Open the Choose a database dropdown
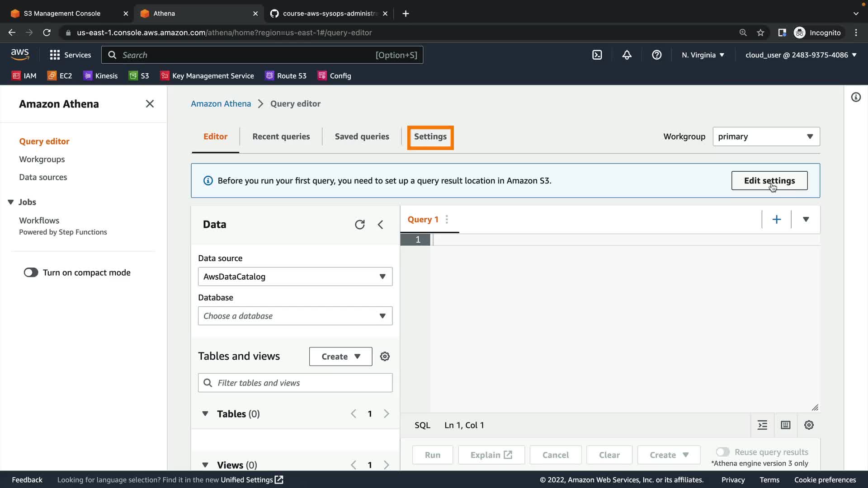This screenshot has height=488, width=868. coord(295,316)
